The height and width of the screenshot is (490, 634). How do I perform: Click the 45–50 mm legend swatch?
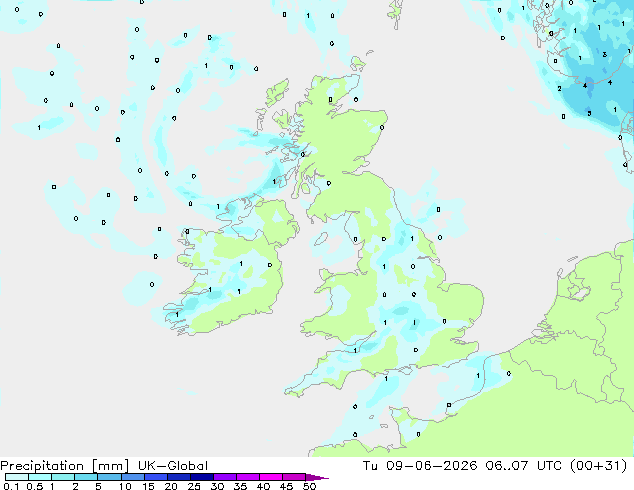[x=294, y=477]
